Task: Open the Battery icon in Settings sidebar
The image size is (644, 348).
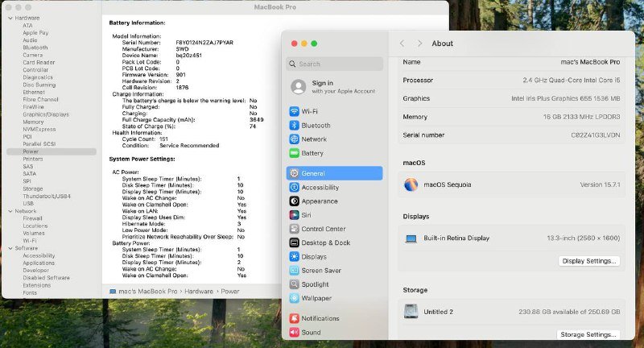Action: [x=294, y=153]
